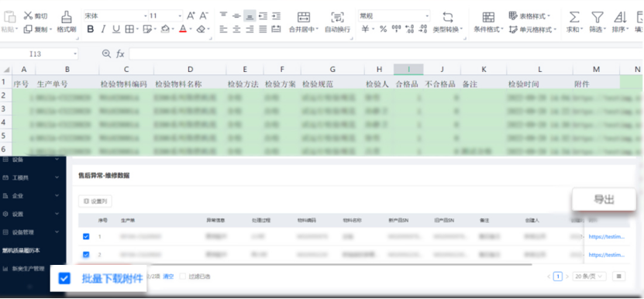Screen dimensions: 644x299
Task: Select the format painter (格式刷) tool
Action: [x=67, y=22]
